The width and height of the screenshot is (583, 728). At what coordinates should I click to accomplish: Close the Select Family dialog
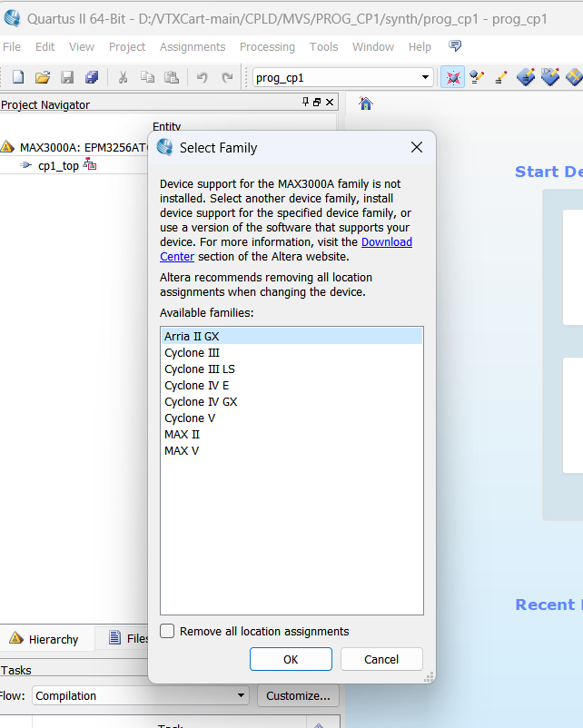click(x=417, y=147)
